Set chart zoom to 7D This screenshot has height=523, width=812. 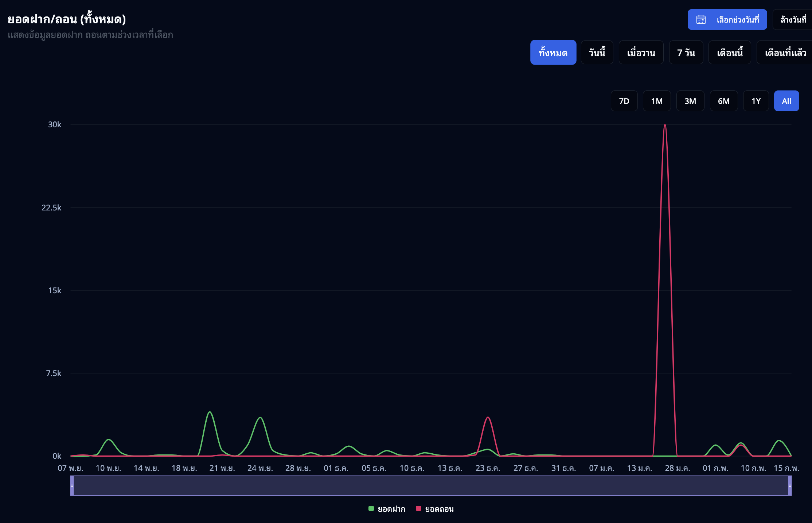[624, 101]
